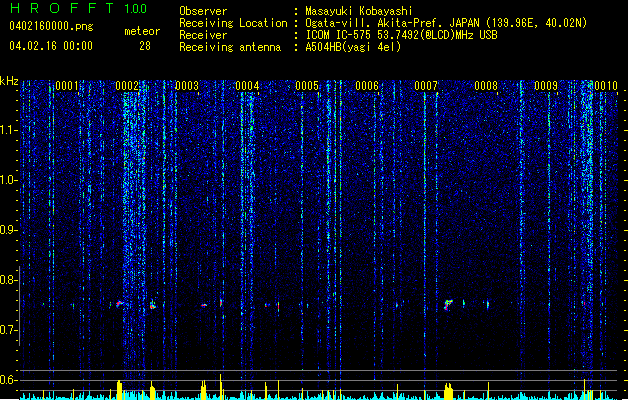The image size is (629, 400).
Task: Click time marker 0003
Action: pyautogui.click(x=187, y=86)
